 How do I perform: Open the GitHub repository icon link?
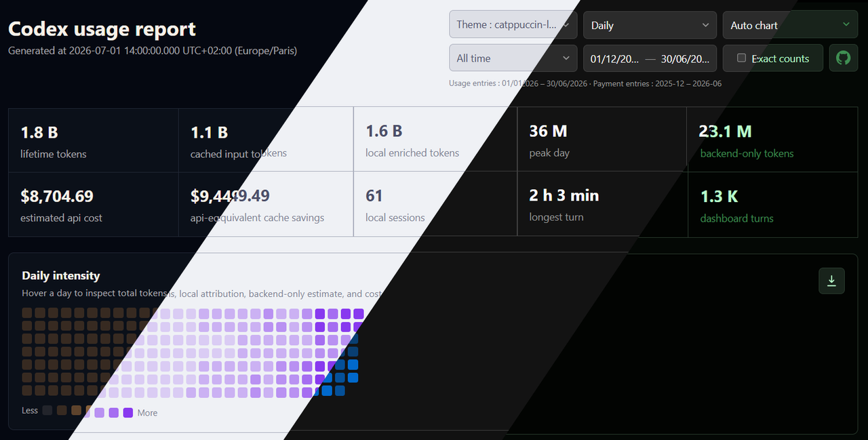(x=843, y=58)
